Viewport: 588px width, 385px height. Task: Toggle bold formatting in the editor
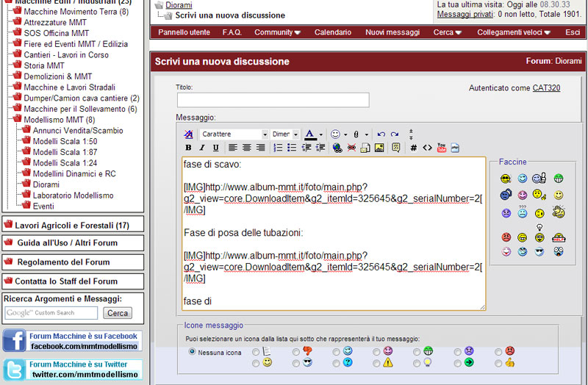[189, 148]
